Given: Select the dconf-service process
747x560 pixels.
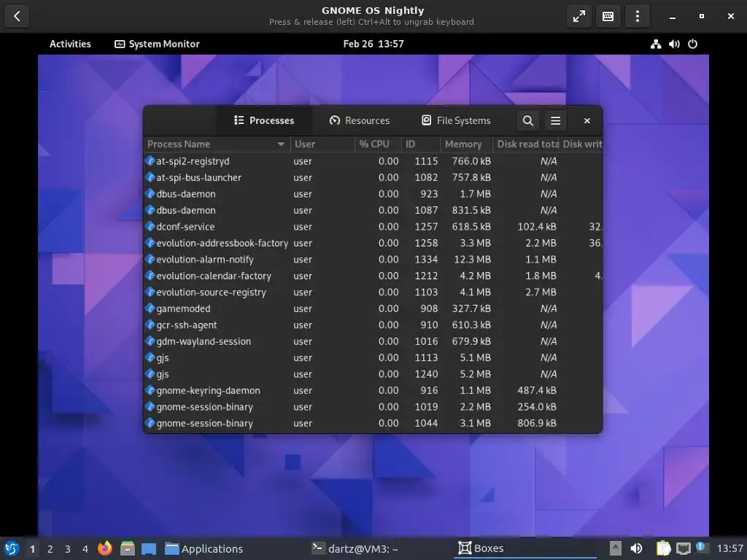Looking at the screenshot, I should click(373, 227).
